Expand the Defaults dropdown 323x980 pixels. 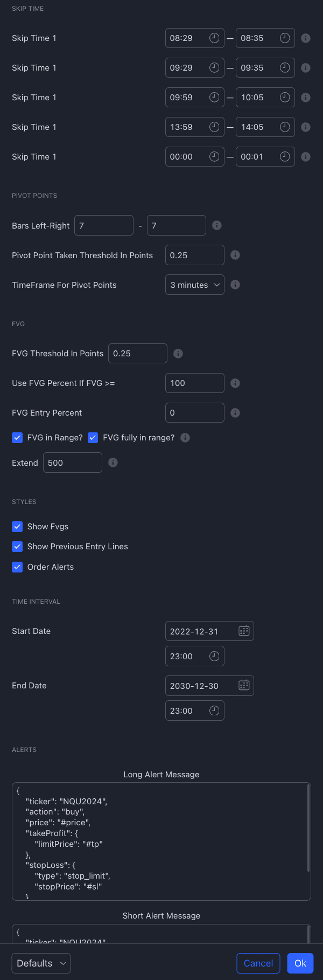41,963
